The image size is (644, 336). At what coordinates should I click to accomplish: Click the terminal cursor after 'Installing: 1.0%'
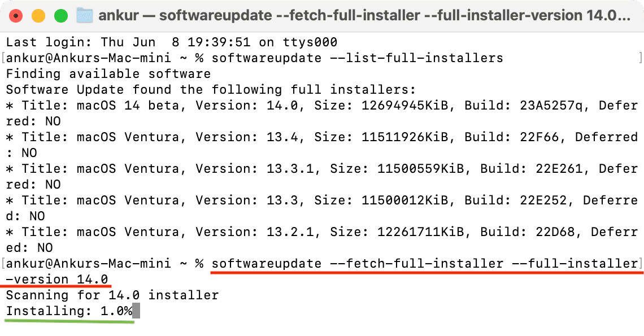point(136,311)
